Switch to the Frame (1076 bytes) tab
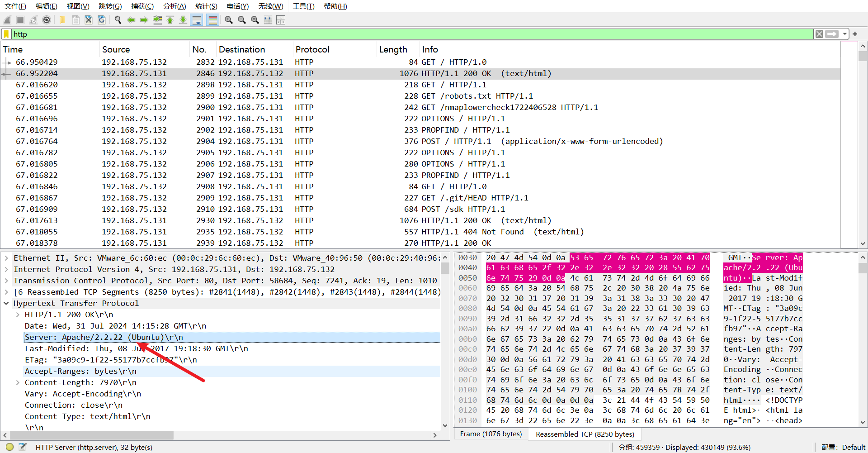 (x=491, y=434)
